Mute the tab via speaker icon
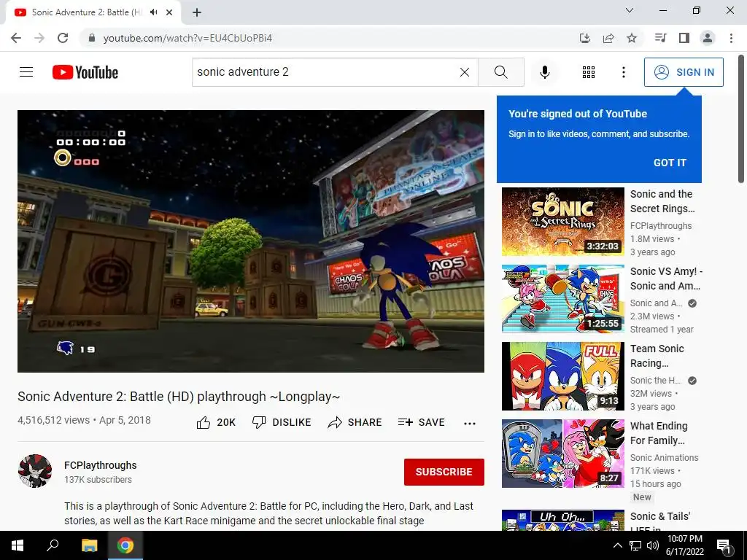 (153, 12)
